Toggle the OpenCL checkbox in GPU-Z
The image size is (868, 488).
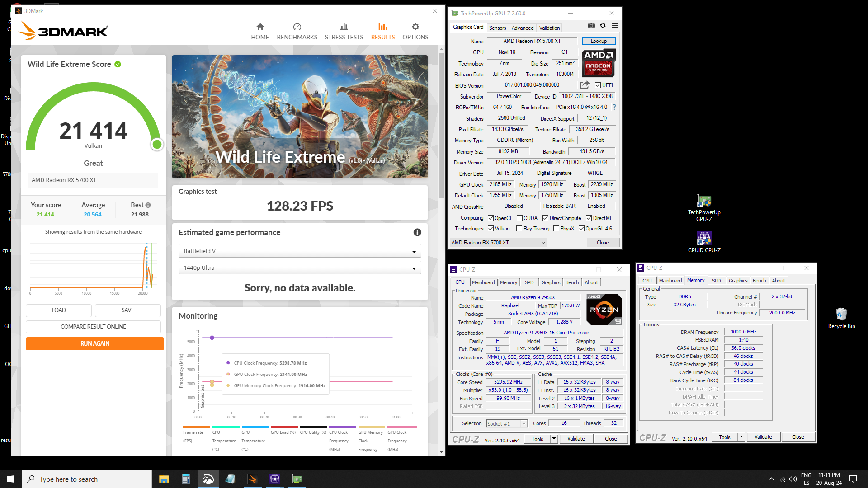(491, 218)
